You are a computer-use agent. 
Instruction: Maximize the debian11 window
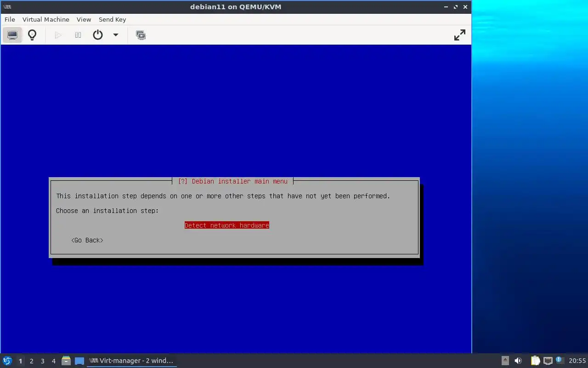coord(456,7)
